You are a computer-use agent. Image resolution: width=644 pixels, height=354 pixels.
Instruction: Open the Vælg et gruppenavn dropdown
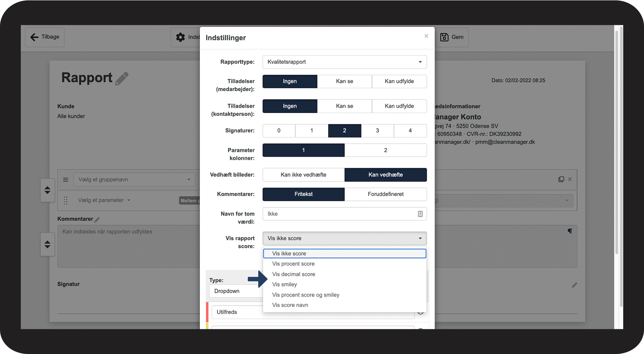(x=134, y=180)
